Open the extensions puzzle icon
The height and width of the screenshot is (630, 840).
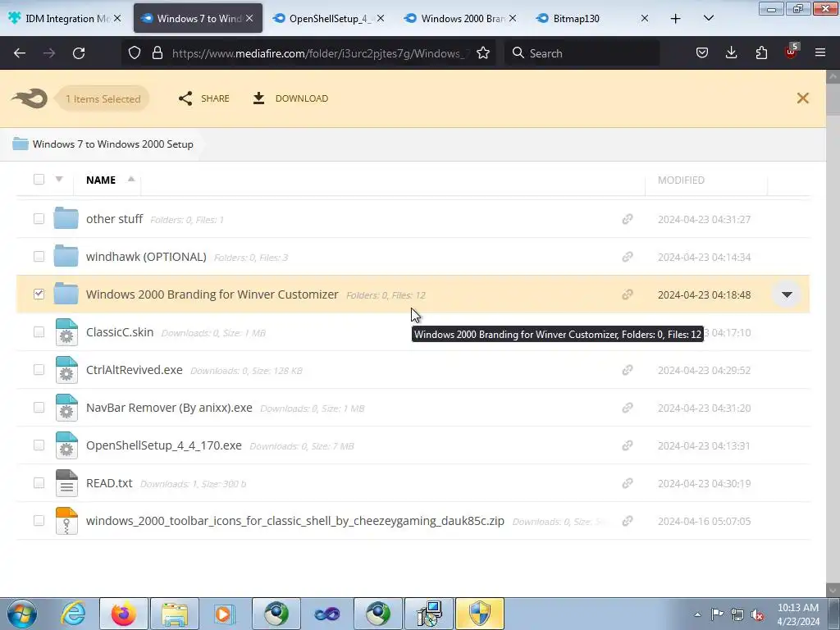pyautogui.click(x=761, y=53)
